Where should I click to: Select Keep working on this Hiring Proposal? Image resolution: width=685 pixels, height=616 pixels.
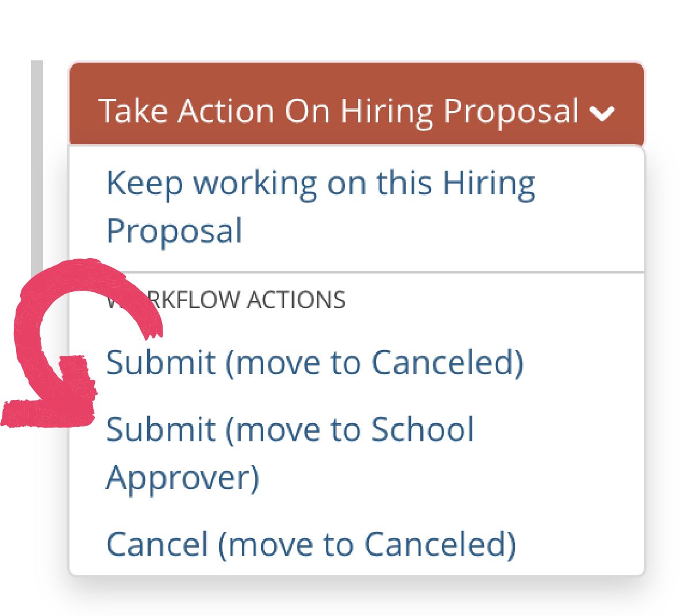320,207
